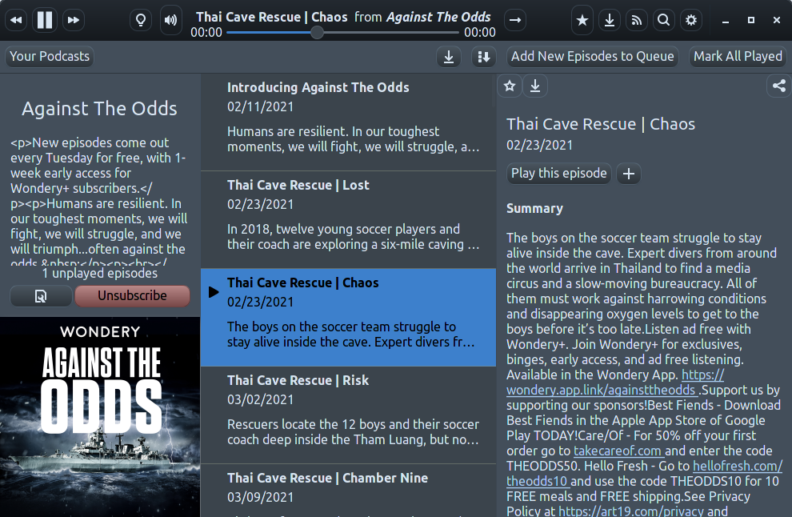This screenshot has width=792, height=517.
Task: Click download episodes icon in toolbar
Action: point(449,57)
